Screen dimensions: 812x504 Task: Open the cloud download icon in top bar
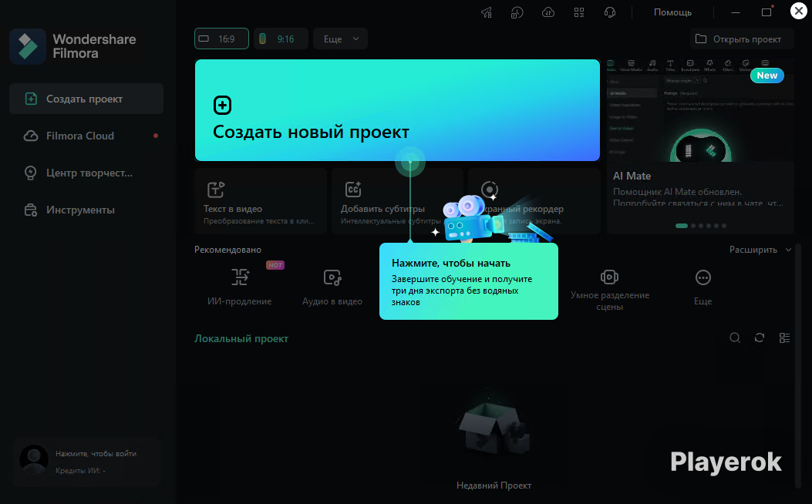[548, 12]
